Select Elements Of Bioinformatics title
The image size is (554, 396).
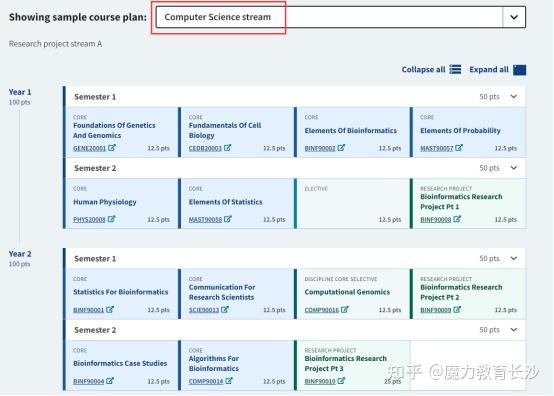[x=350, y=130]
